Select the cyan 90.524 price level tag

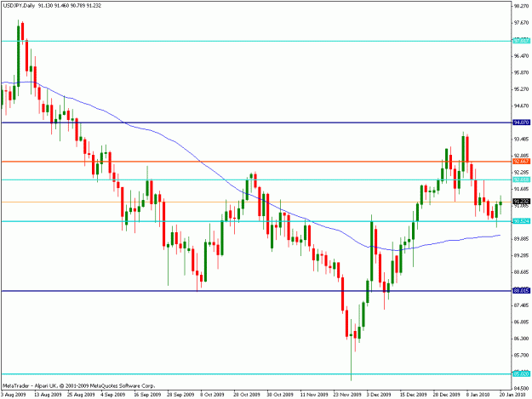point(521,221)
